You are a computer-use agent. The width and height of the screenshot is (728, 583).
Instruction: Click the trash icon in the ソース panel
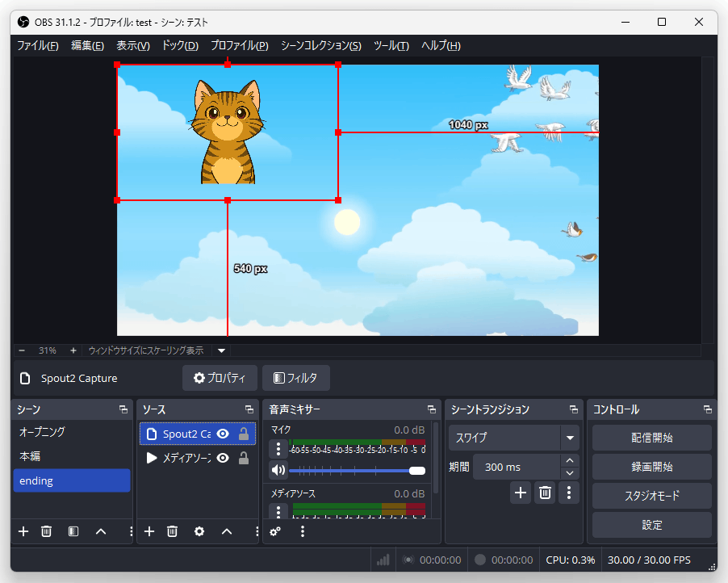(172, 531)
